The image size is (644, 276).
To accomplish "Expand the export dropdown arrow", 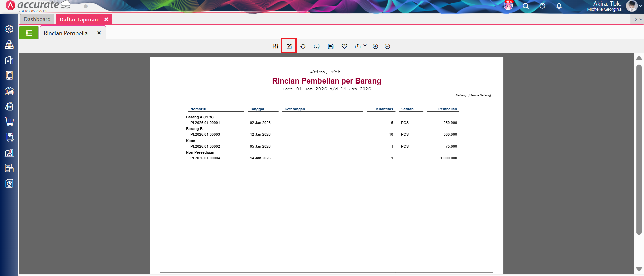I will (x=365, y=46).
